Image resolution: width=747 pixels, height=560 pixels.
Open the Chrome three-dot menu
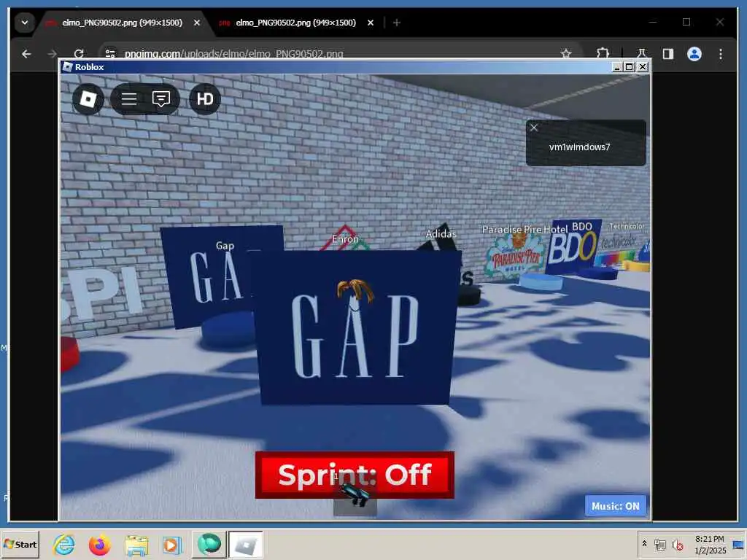pos(720,54)
